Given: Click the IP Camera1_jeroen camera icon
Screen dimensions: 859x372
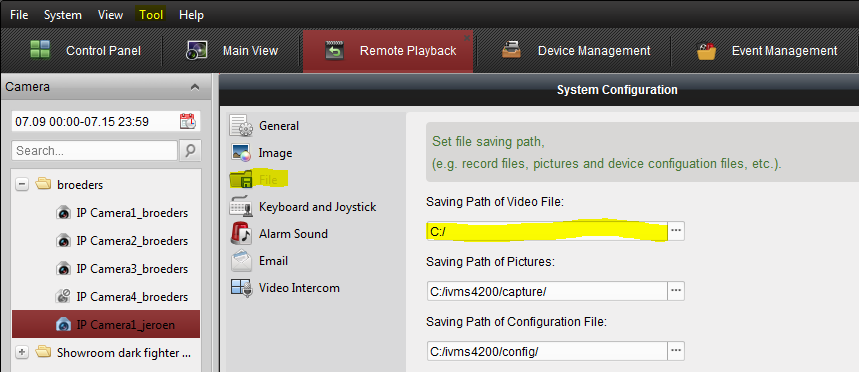Looking at the screenshot, I should coord(64,324).
